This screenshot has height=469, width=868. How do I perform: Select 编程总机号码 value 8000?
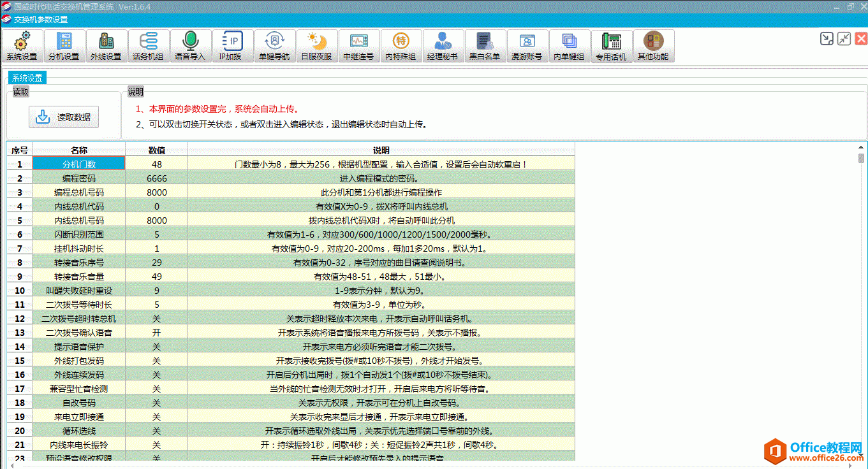[x=156, y=192]
